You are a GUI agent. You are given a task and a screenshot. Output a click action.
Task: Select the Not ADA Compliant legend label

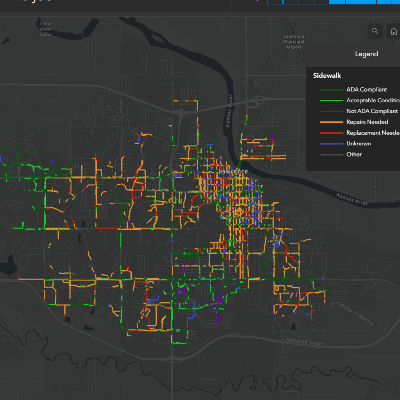372,111
